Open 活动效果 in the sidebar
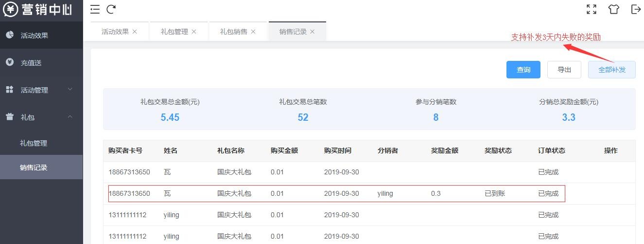The width and height of the screenshot is (644, 244). tap(34, 36)
